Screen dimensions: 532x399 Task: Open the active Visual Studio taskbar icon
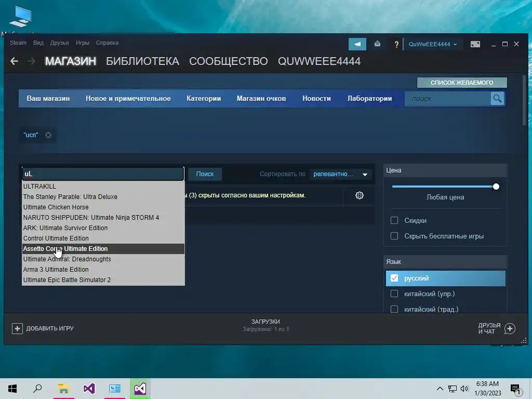(140, 389)
